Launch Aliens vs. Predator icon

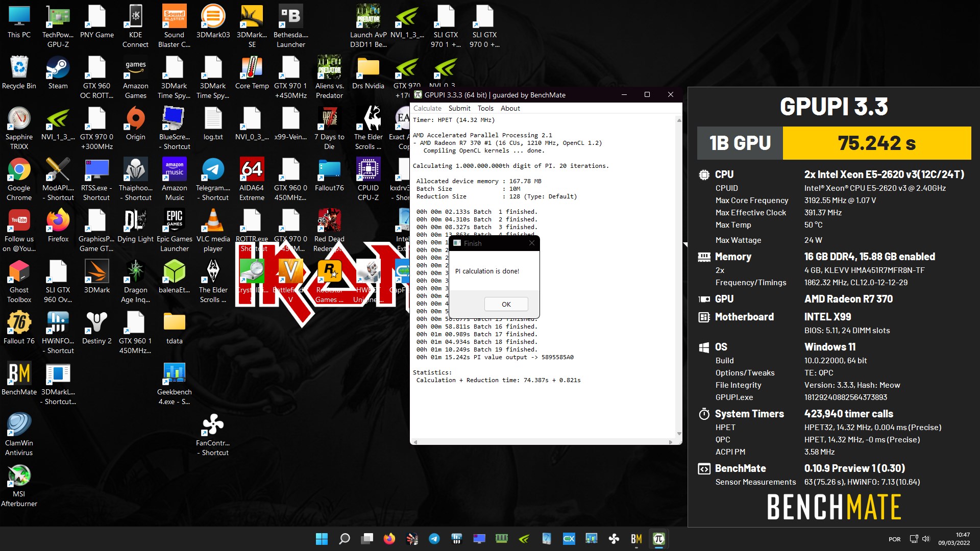click(x=329, y=78)
